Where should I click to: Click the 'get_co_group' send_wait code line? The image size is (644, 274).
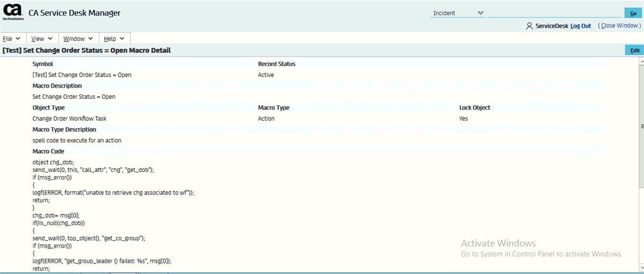[89, 238]
